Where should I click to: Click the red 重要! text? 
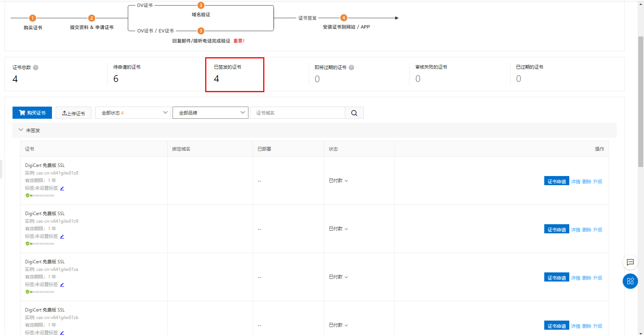239,41
